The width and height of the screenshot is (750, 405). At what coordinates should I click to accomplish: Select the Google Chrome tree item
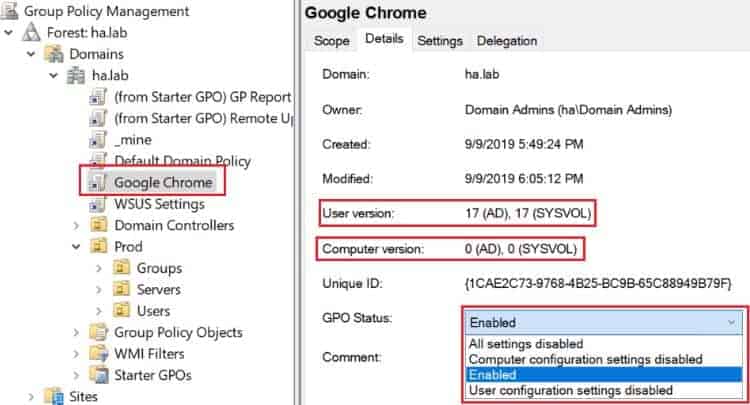(x=163, y=182)
